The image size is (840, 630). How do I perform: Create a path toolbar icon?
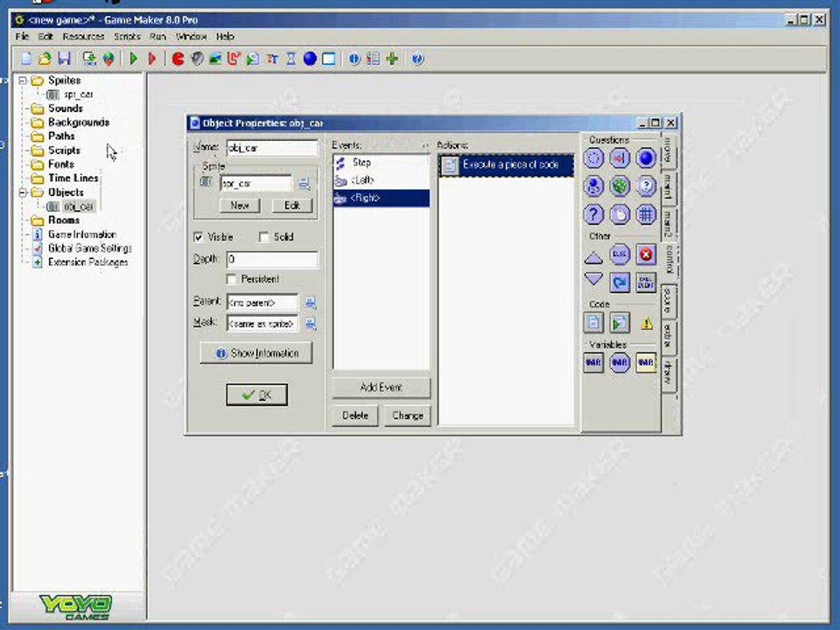[x=234, y=59]
